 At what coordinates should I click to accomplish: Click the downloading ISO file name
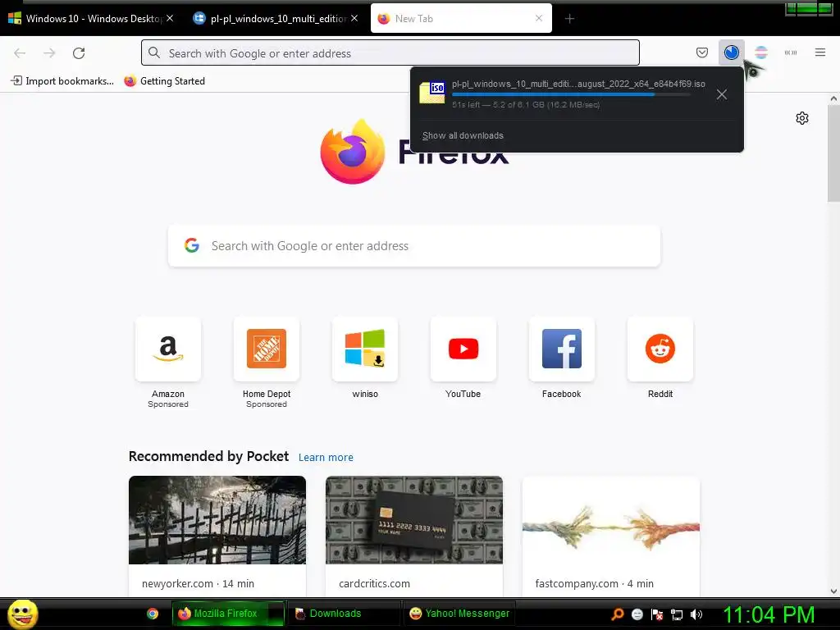(x=578, y=84)
